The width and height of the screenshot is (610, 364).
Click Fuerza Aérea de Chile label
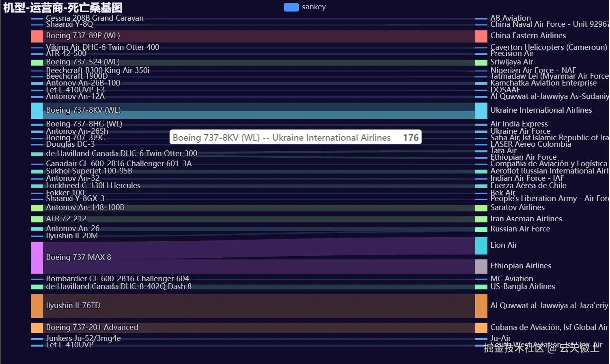coord(528,186)
